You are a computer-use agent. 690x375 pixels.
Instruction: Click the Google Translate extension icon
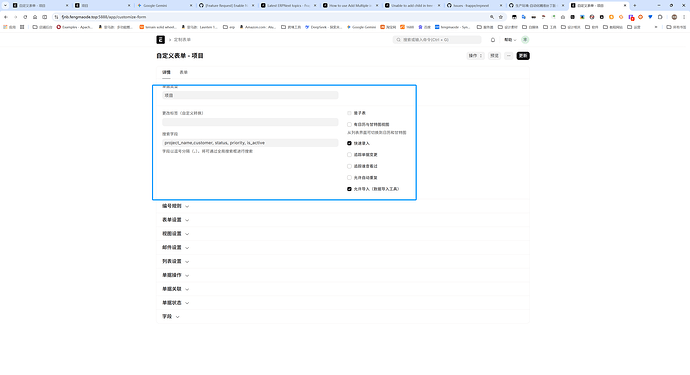[x=524, y=17]
